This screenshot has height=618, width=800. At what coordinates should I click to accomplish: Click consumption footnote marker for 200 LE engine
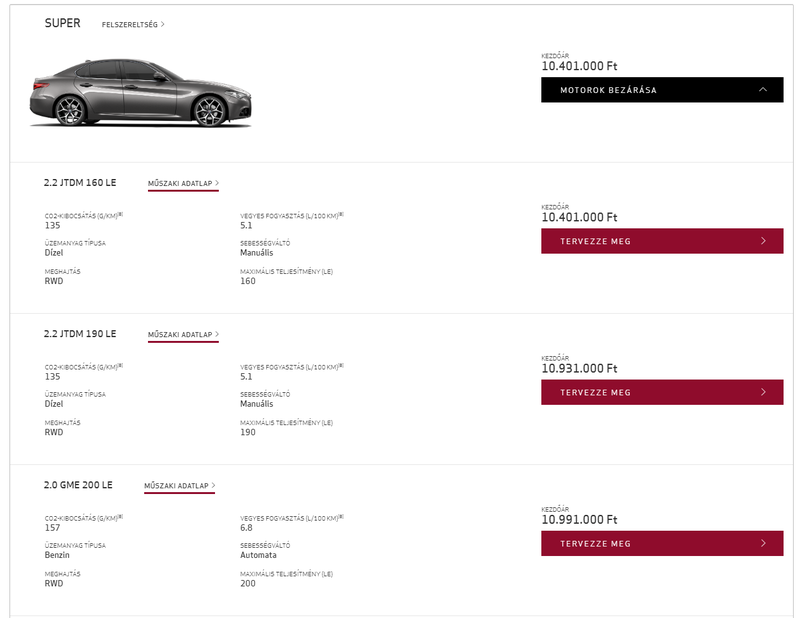pos(341,517)
